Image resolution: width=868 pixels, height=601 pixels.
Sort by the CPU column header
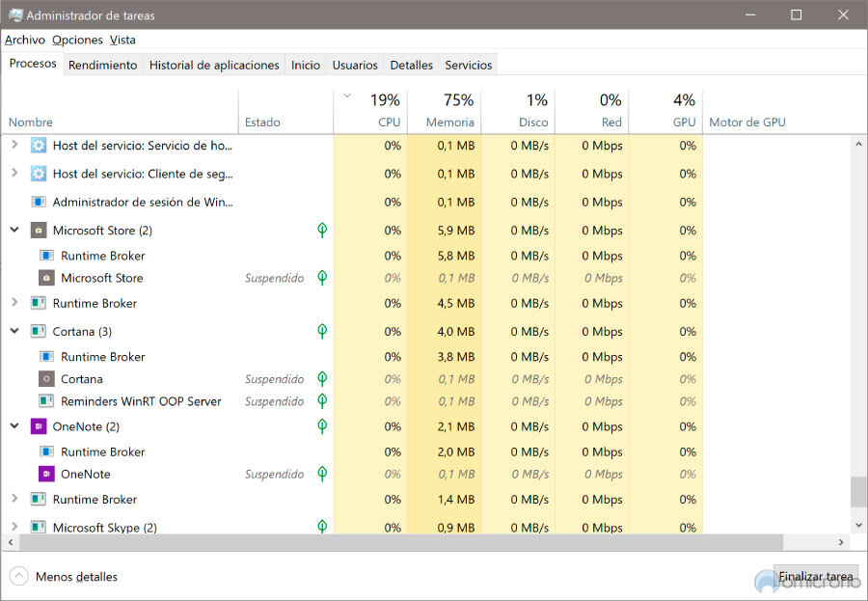[x=370, y=111]
